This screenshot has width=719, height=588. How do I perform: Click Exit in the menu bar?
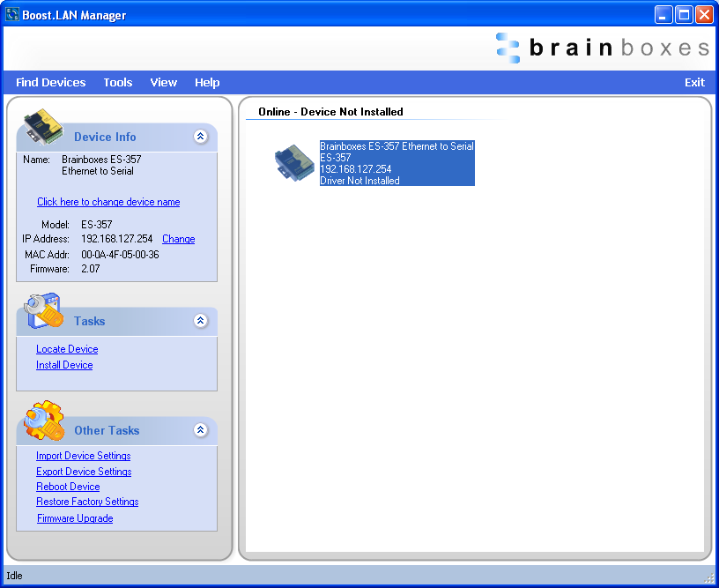click(x=694, y=82)
